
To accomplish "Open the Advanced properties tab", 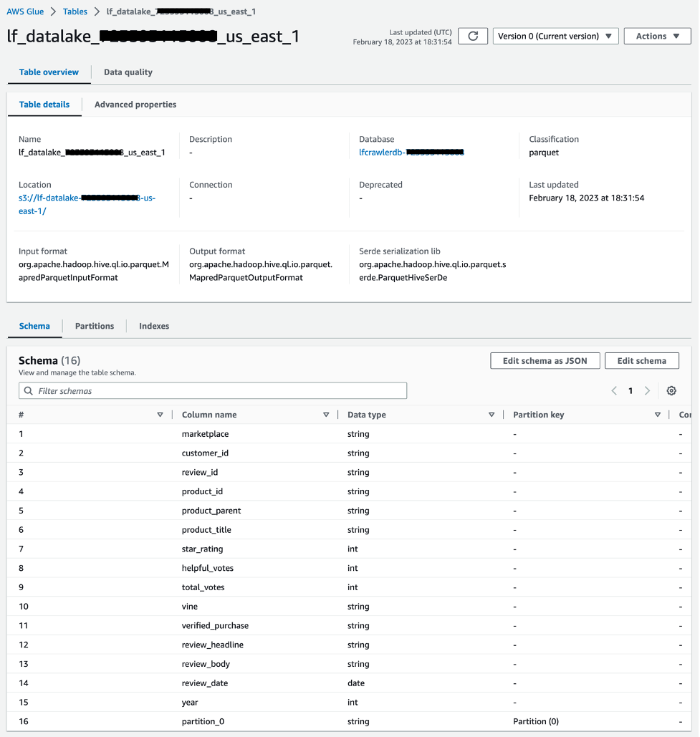I will [135, 105].
